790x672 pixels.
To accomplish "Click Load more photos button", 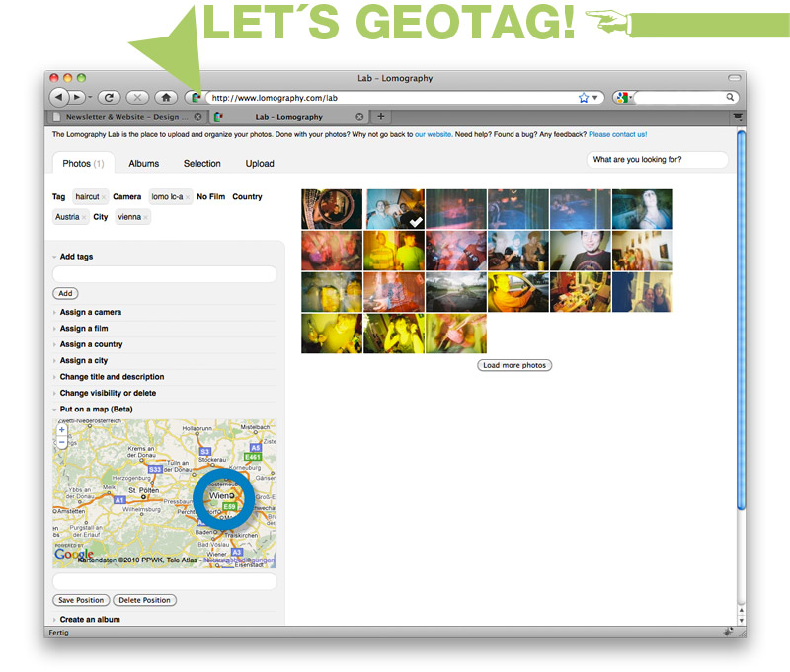I will (514, 365).
